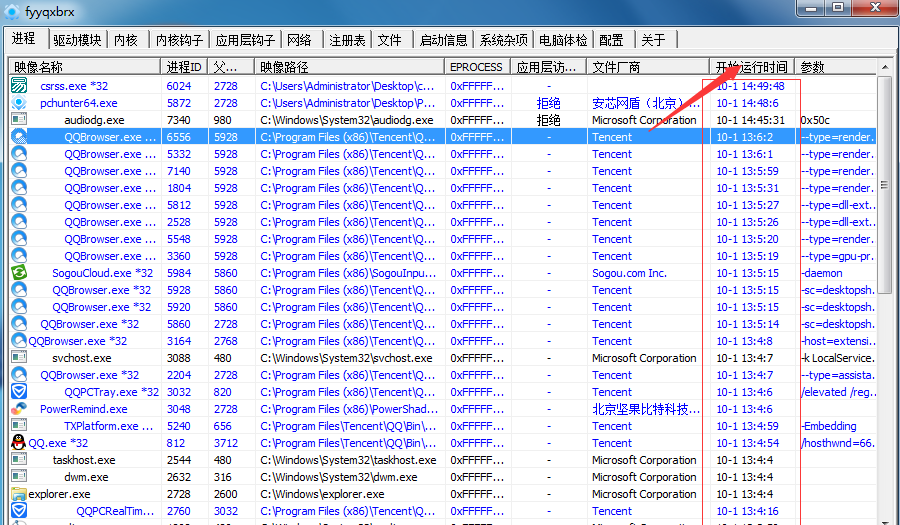
Task: Click the PowerRemind.exe colorful icon
Action: coord(18,409)
